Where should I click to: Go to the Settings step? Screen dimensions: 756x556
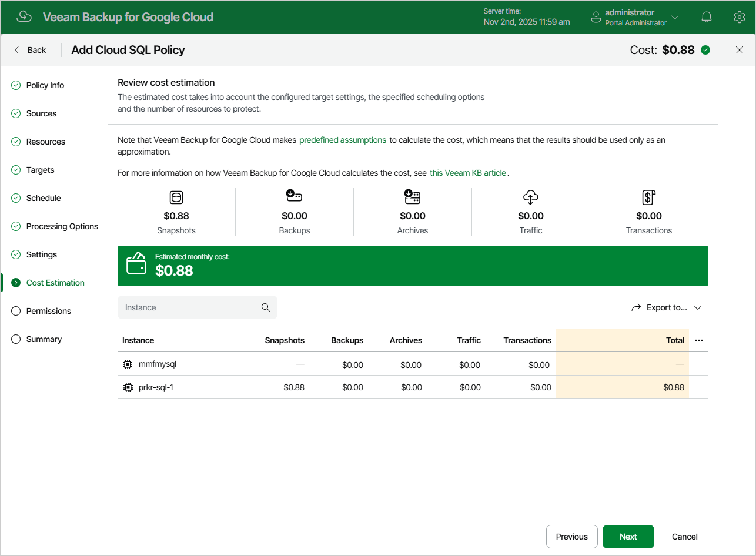point(42,254)
